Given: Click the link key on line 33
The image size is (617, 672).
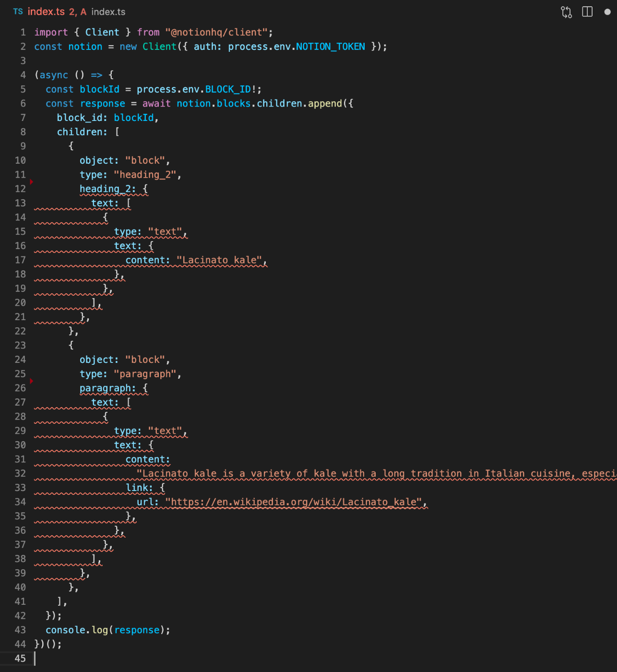Looking at the screenshot, I should coord(137,488).
